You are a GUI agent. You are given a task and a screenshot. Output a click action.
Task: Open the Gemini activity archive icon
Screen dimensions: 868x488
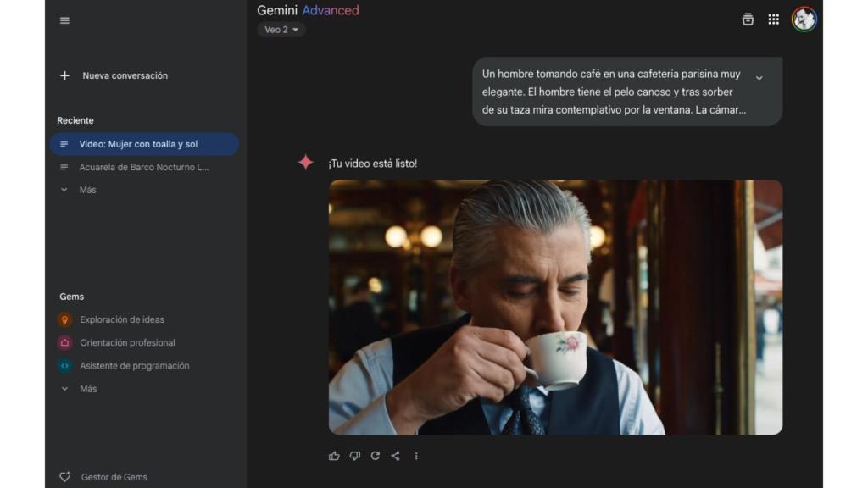point(746,19)
